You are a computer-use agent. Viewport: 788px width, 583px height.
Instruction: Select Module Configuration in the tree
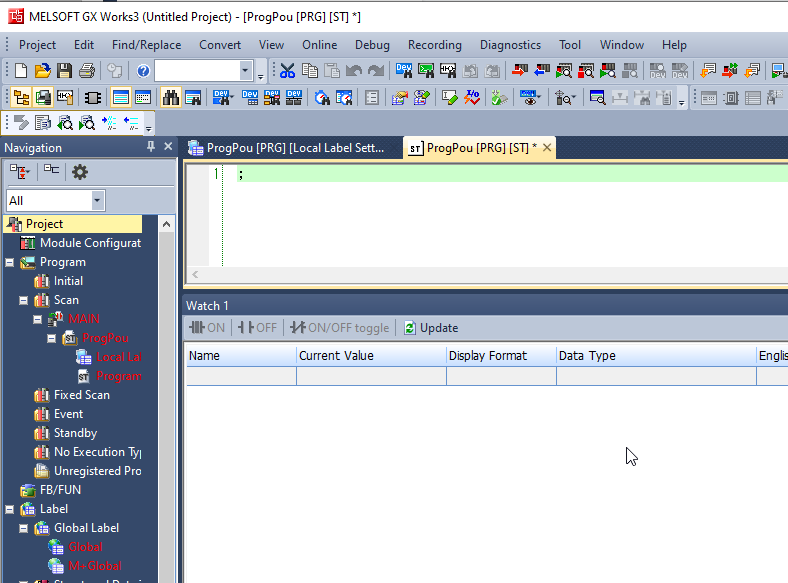click(x=80, y=243)
